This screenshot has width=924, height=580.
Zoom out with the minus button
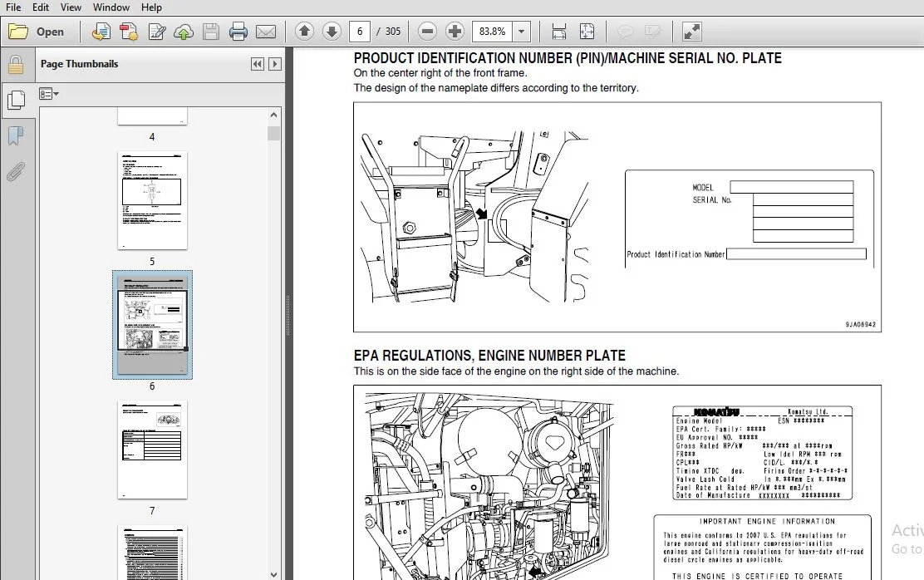click(427, 32)
